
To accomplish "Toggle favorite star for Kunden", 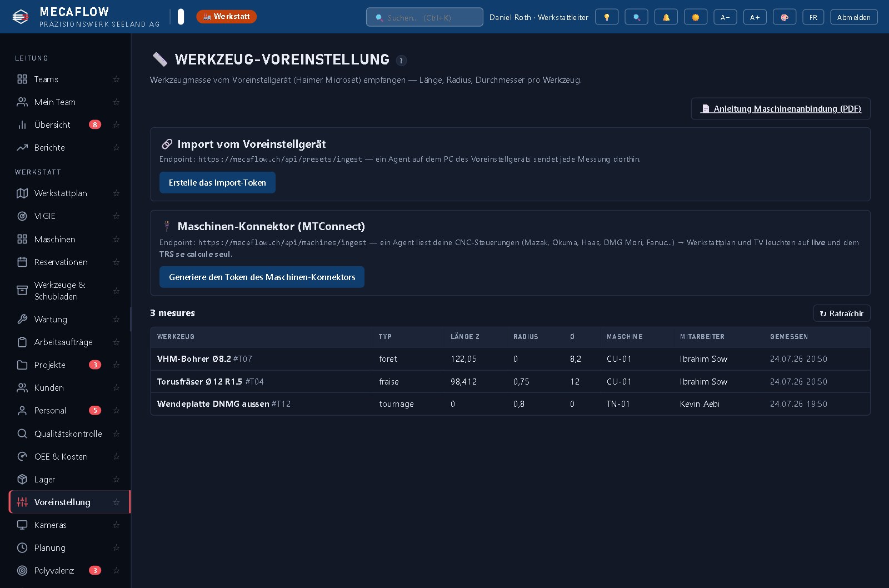I will click(x=116, y=388).
